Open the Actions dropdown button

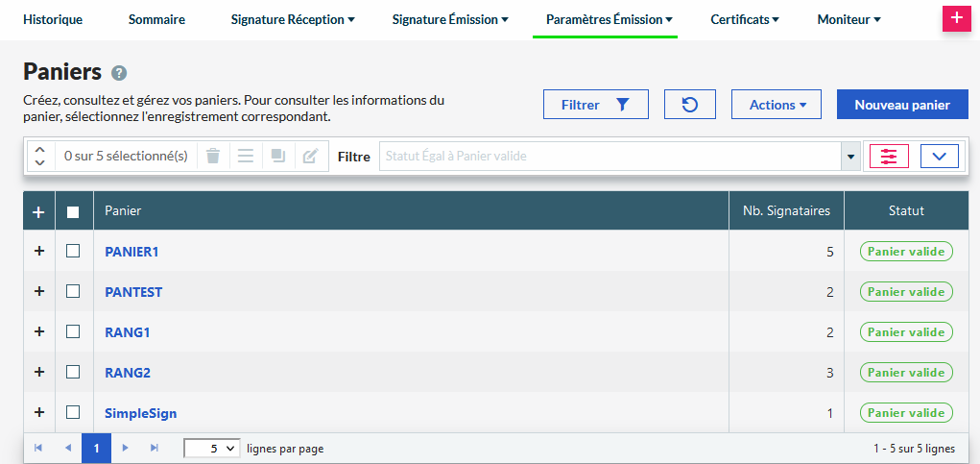777,105
